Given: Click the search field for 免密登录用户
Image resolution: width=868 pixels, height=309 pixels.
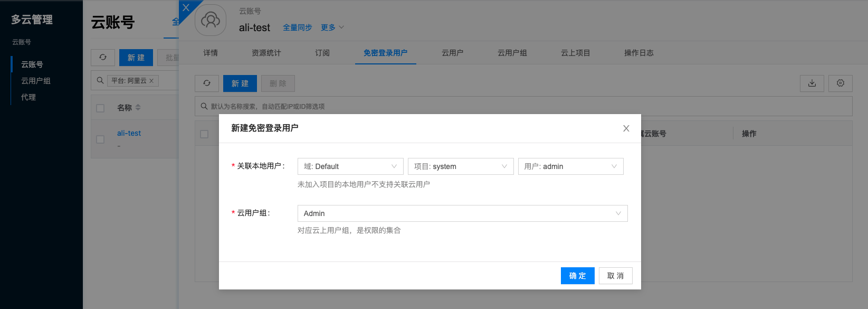Looking at the screenshot, I should (522, 106).
